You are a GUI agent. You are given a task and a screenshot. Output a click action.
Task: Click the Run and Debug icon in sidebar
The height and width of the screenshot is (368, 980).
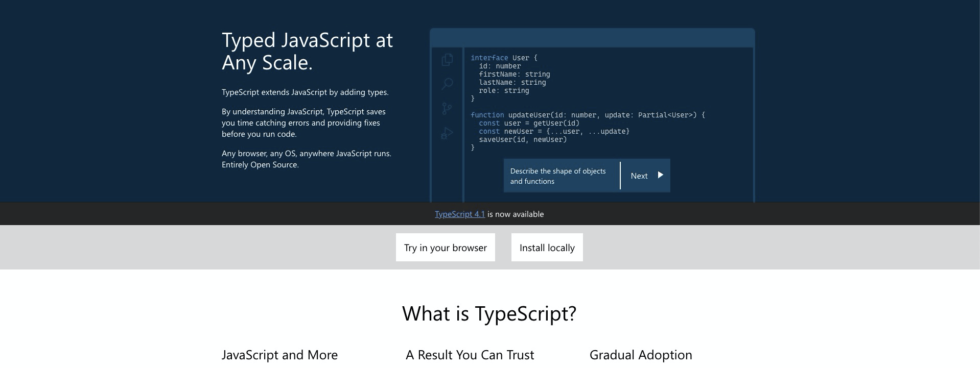pyautogui.click(x=447, y=134)
